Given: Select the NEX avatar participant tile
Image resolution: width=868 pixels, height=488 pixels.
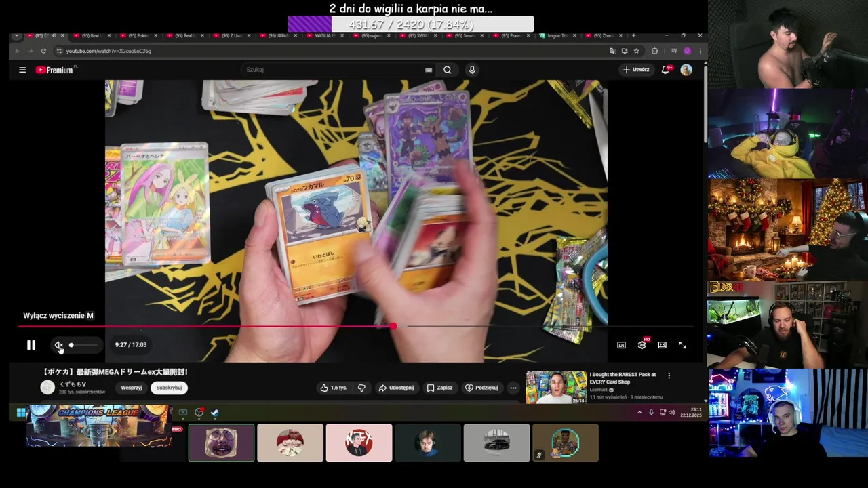Looking at the screenshot, I should coord(359,443).
